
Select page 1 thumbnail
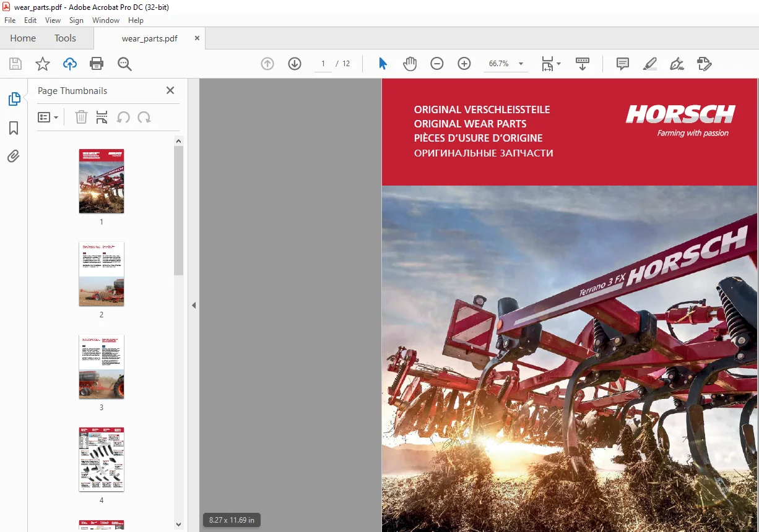(102, 181)
